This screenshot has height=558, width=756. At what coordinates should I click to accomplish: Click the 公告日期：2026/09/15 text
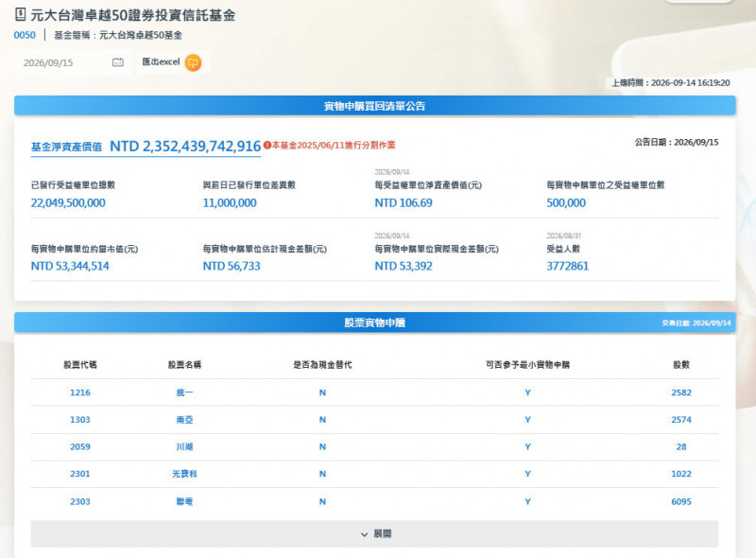677,142
